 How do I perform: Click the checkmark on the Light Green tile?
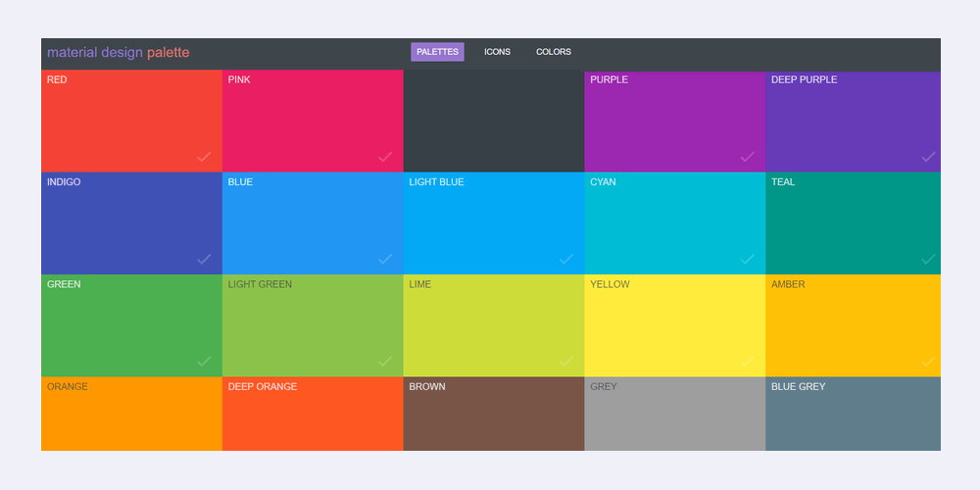(385, 362)
